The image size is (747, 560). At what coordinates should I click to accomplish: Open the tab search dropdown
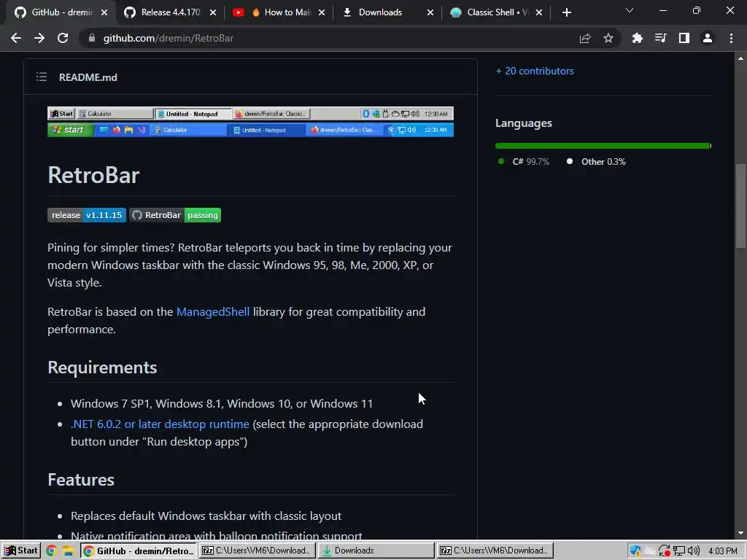click(630, 10)
